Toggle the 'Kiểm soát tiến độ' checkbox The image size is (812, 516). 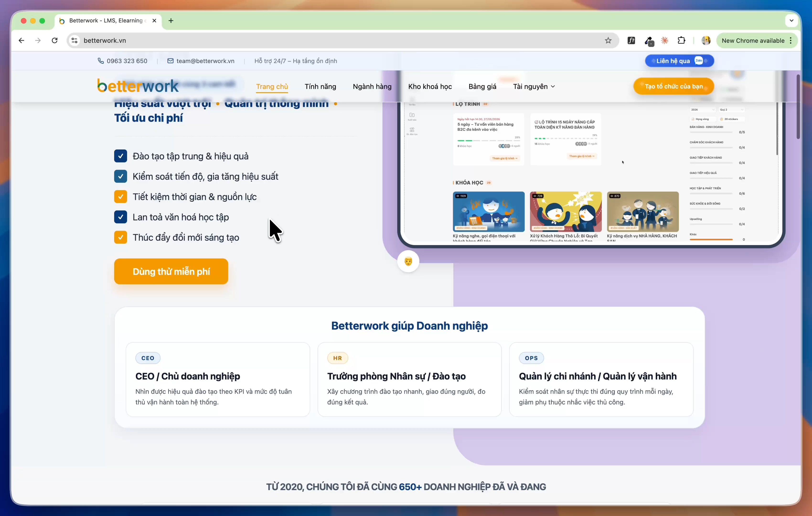click(120, 176)
